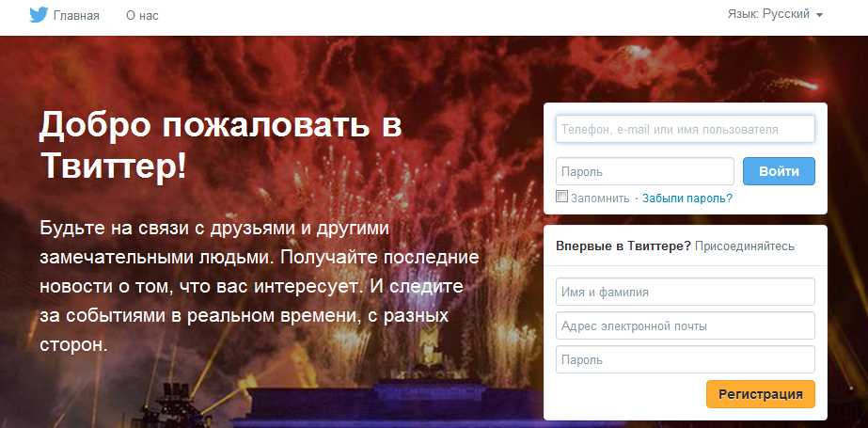Go to the О нас page

[x=142, y=15]
